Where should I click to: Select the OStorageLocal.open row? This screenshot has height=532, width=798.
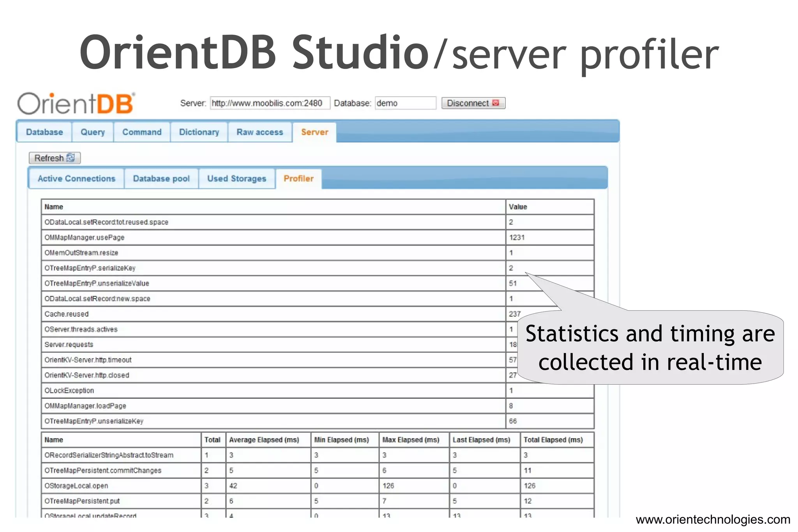pos(318,486)
